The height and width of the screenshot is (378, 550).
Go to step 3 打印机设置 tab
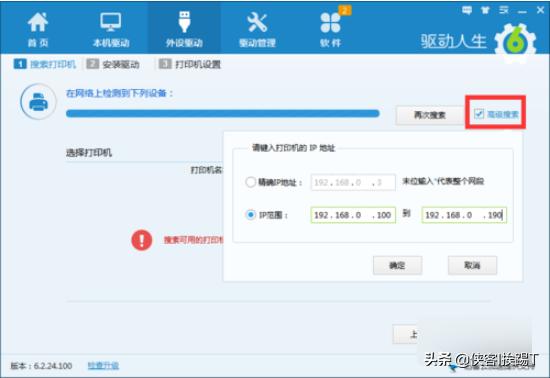tap(189, 64)
